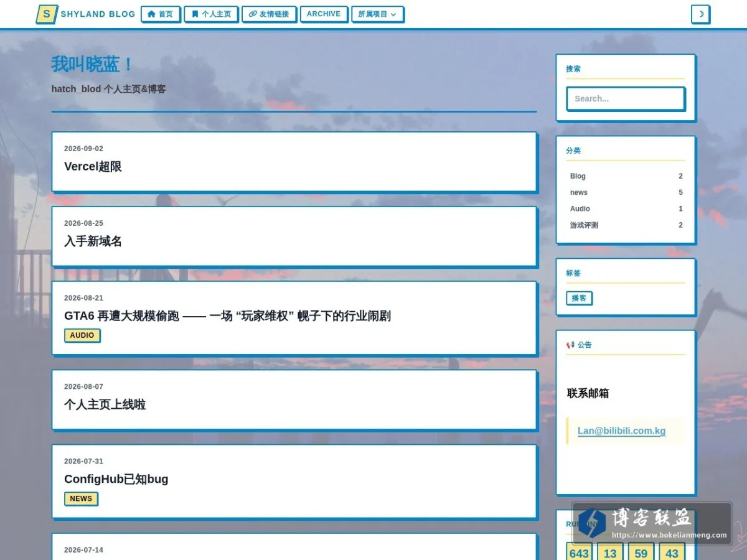Screen dimensions: 747x560
Task: Open 友情链接 navigation item
Action: coord(269,14)
